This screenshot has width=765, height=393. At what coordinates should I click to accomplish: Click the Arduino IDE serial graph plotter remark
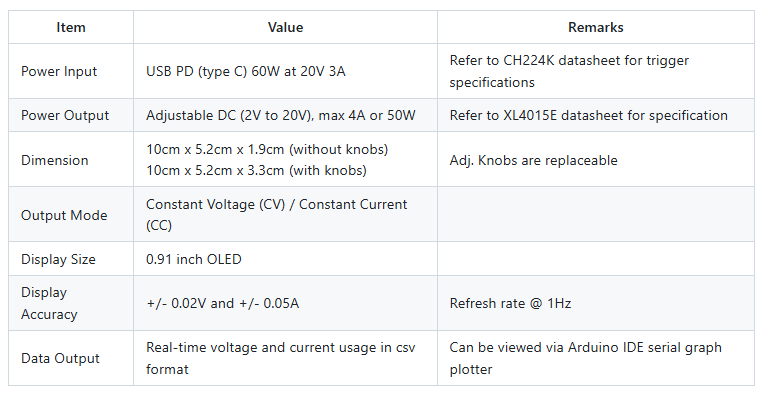585,358
